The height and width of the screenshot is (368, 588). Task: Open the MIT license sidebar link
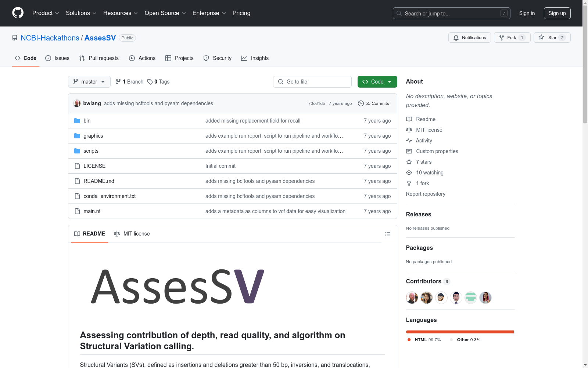pyautogui.click(x=424, y=130)
